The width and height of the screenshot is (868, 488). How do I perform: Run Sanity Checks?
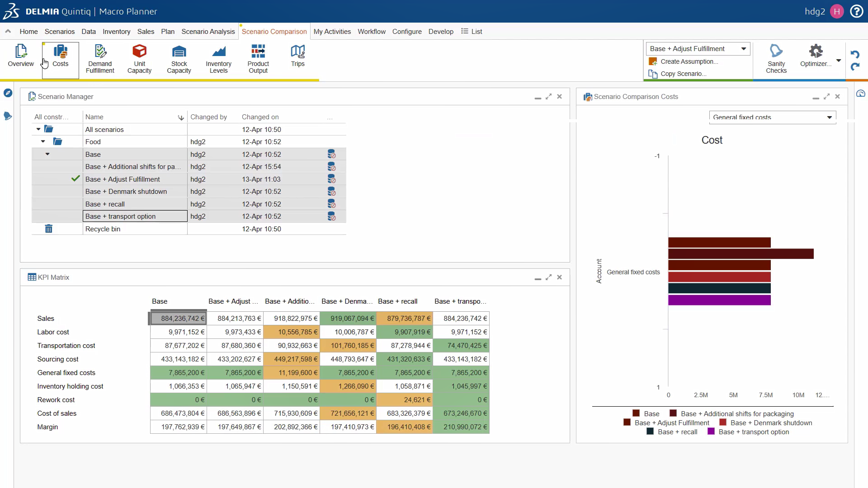[776, 59]
